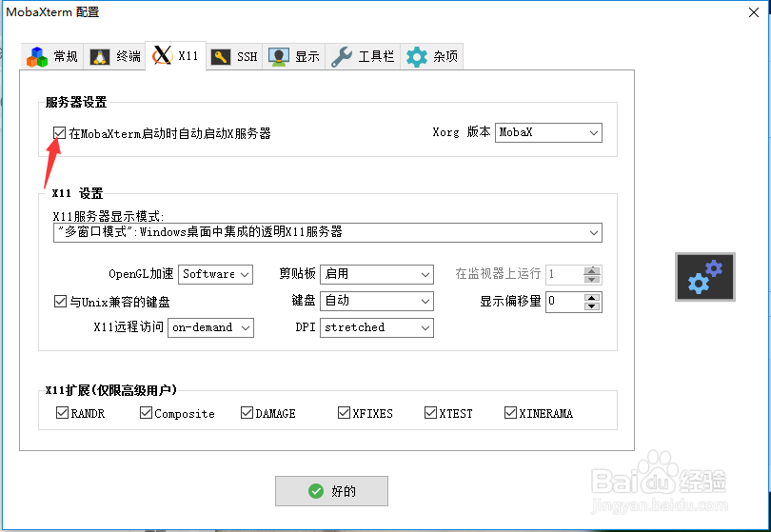Image resolution: width=771 pixels, height=532 pixels.
Task: Click the MobaXterm 配置 window title
Action: [52, 11]
